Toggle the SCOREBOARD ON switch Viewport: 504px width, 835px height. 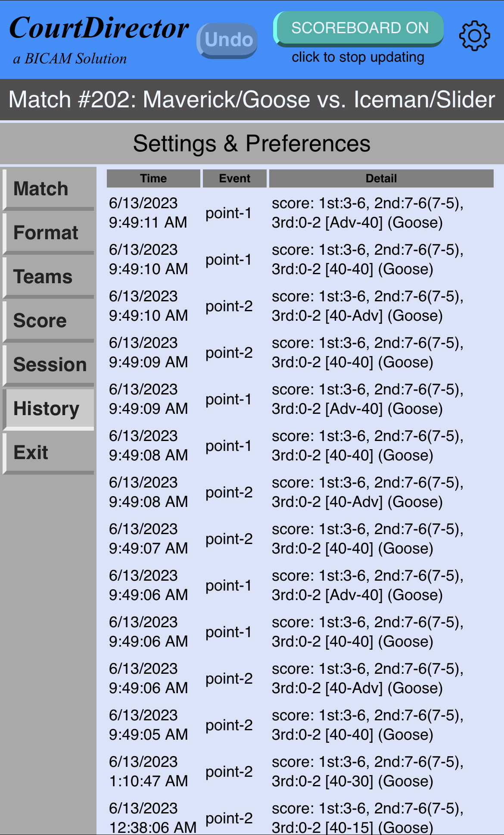359,28
